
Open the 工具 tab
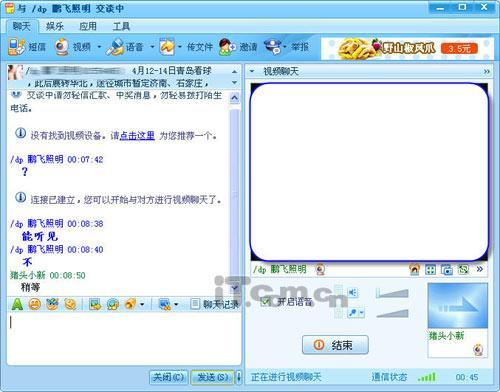pyautogui.click(x=121, y=26)
